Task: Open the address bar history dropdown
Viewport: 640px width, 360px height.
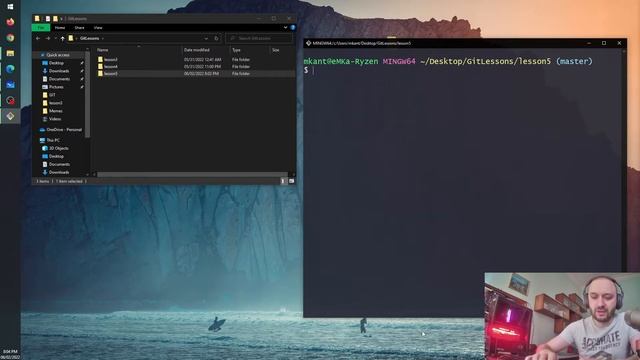Action: pos(206,38)
